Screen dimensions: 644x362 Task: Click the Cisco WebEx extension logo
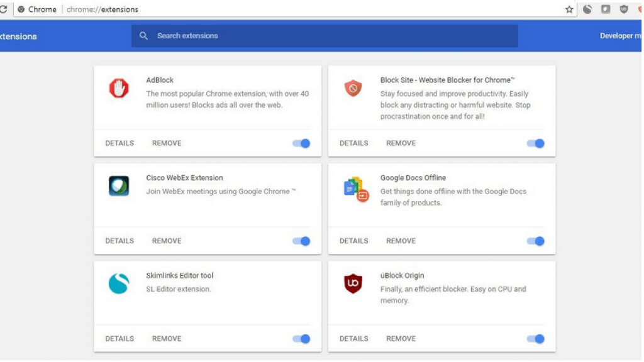coord(118,186)
